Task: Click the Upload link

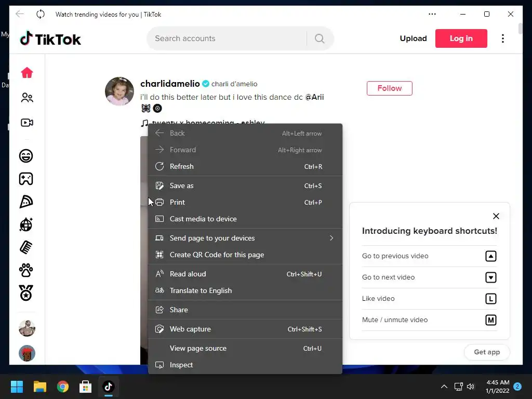Action: [413, 38]
